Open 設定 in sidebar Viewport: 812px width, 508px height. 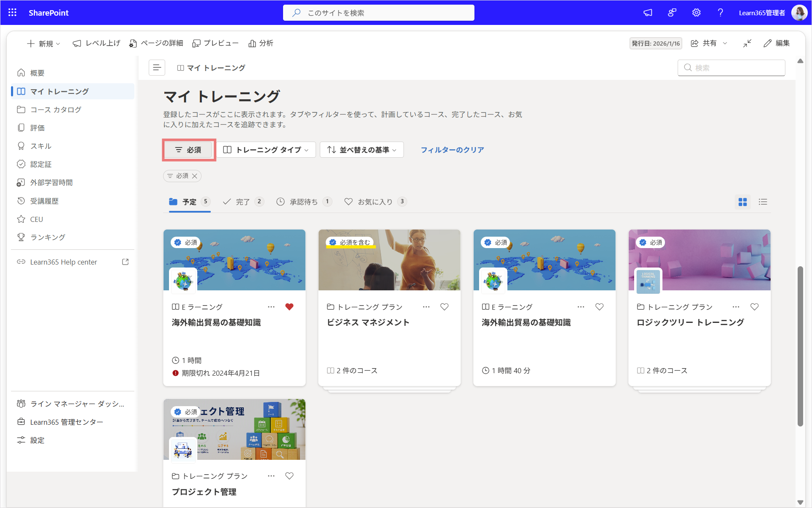pos(73,440)
